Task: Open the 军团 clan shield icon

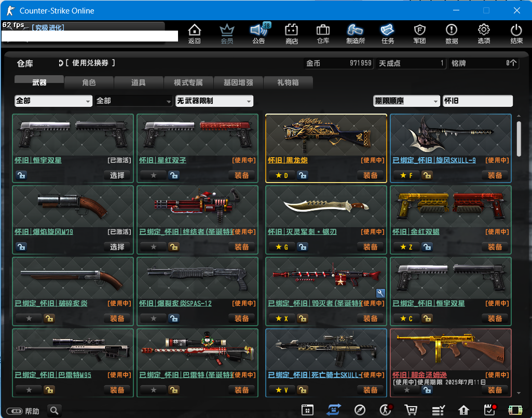Action: point(420,34)
